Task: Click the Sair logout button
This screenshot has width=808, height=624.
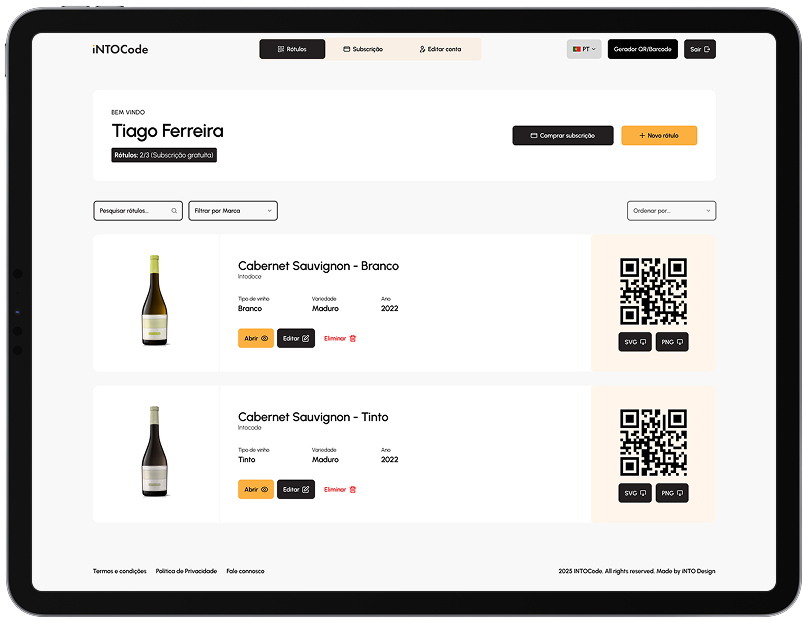Action: 699,49
